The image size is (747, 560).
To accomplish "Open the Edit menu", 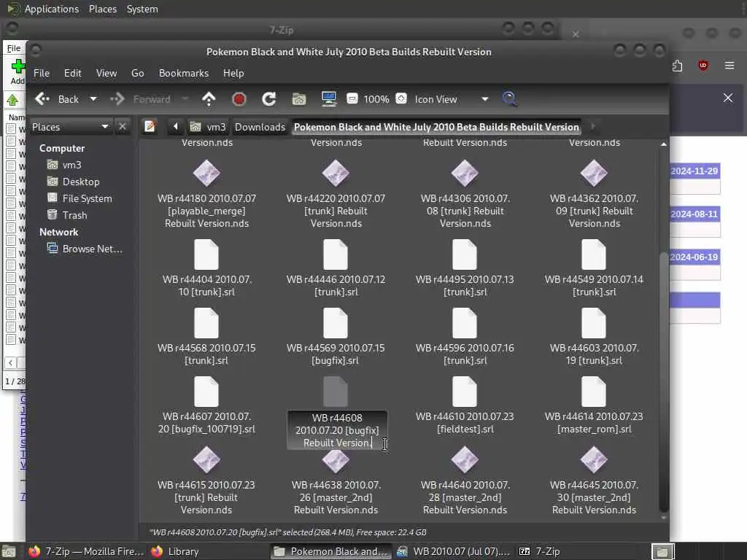I will click(72, 73).
